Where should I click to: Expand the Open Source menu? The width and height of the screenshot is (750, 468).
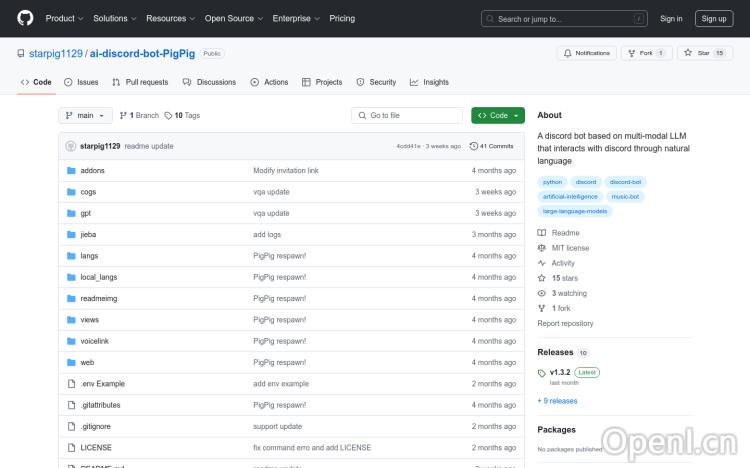(x=233, y=18)
